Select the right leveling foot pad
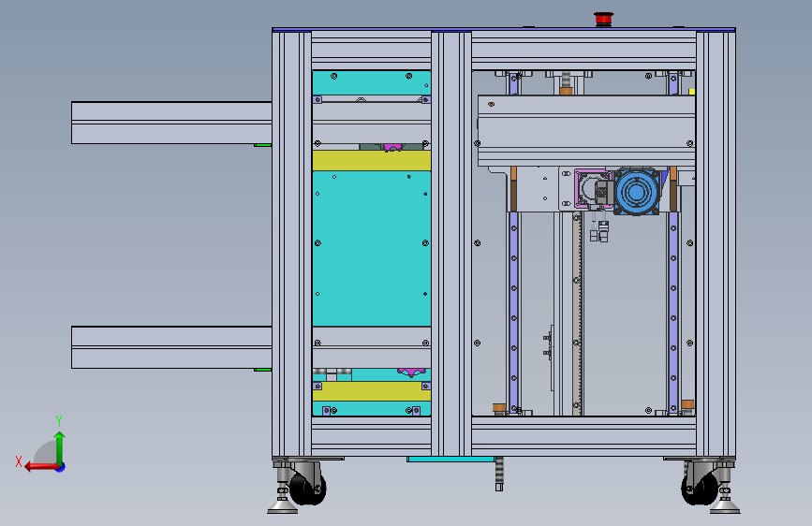This screenshot has height=526, width=812. pos(725,508)
